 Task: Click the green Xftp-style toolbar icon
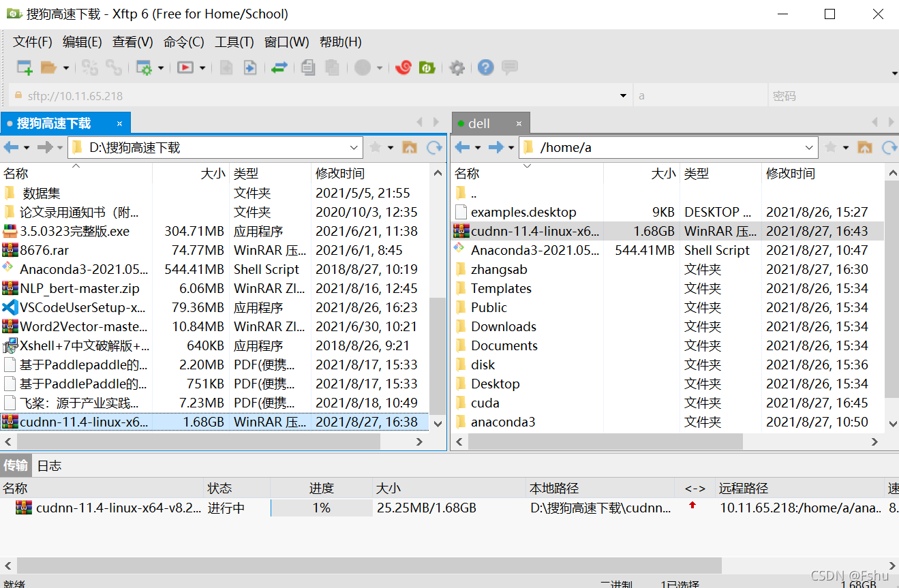427,67
